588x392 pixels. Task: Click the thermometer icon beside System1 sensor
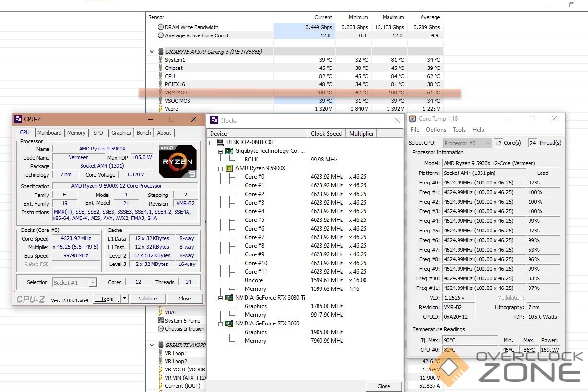coord(161,60)
